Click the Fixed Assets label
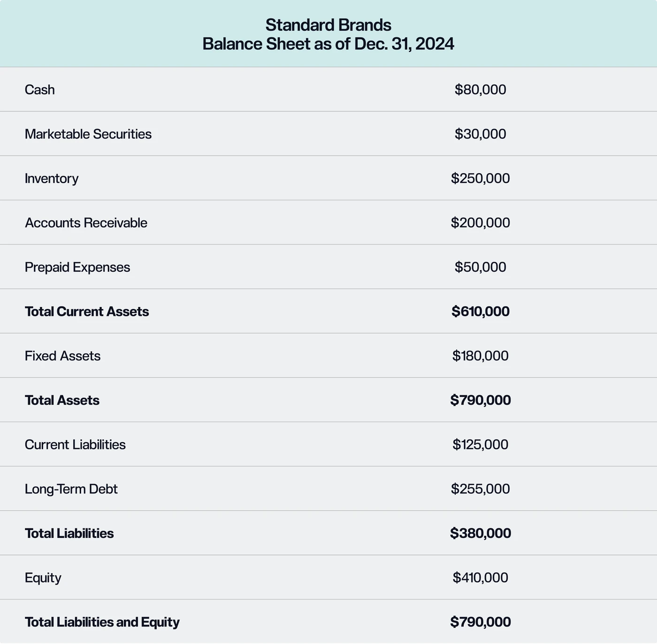657x644 pixels. point(62,356)
